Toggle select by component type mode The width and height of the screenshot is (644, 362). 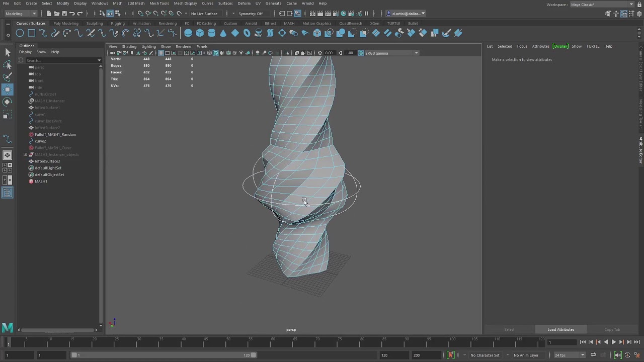point(117,14)
